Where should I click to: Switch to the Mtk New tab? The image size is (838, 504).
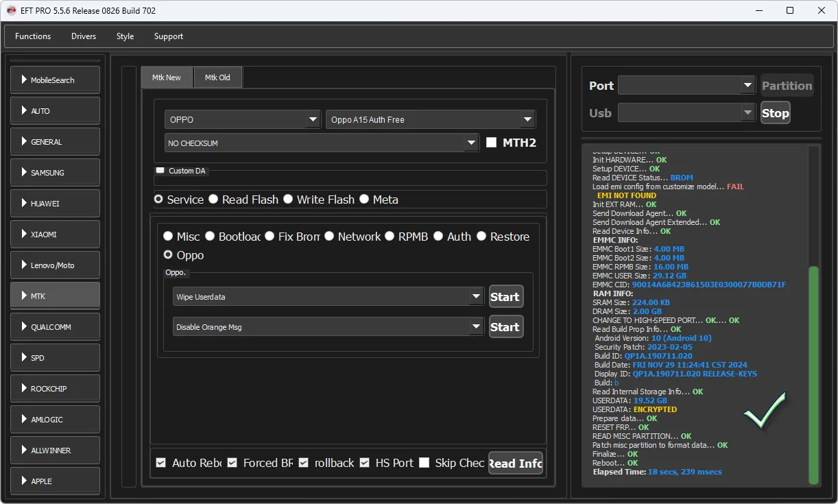[167, 77]
